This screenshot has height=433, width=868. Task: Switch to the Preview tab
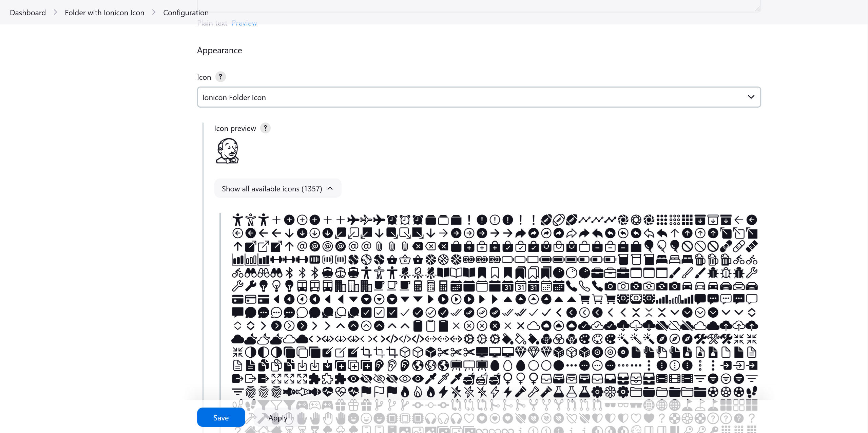244,22
